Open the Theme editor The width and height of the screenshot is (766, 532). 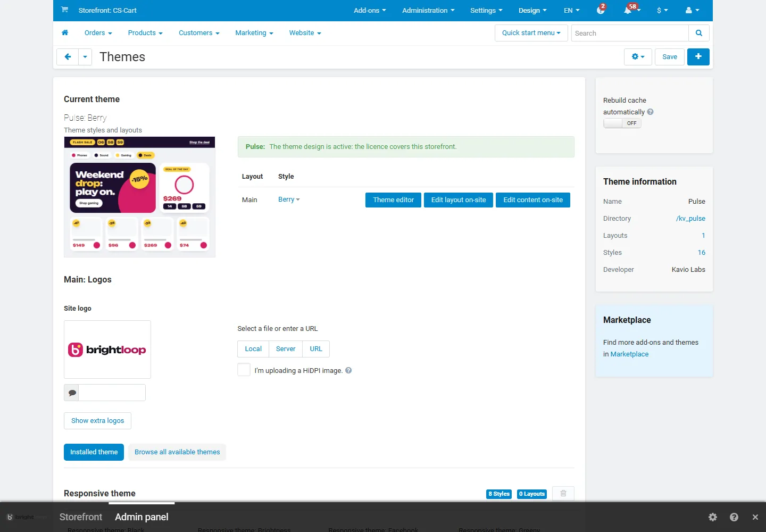[x=393, y=200]
